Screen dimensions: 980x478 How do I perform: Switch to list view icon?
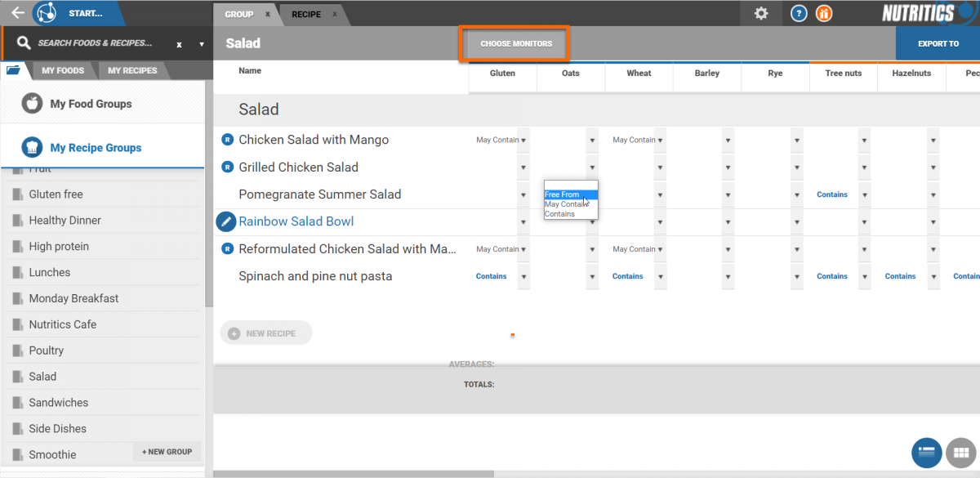pos(926,451)
